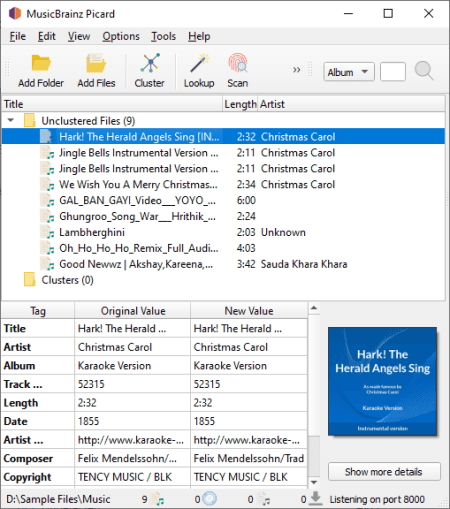Click the Add Folder toolbar icon
This screenshot has height=509, width=450.
tap(41, 63)
